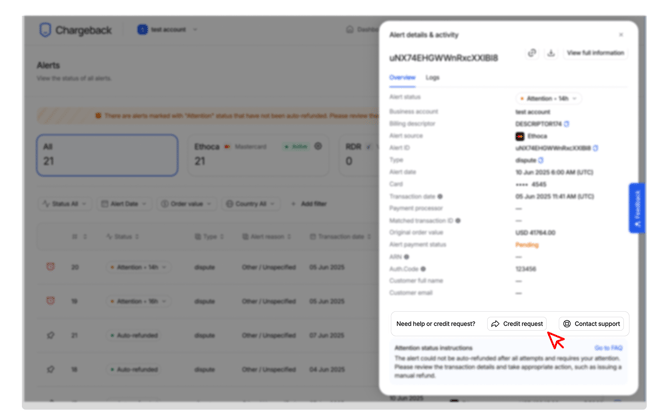The width and height of the screenshot is (670, 418).
Task: Click the test account avatar icon
Action: [x=142, y=29]
